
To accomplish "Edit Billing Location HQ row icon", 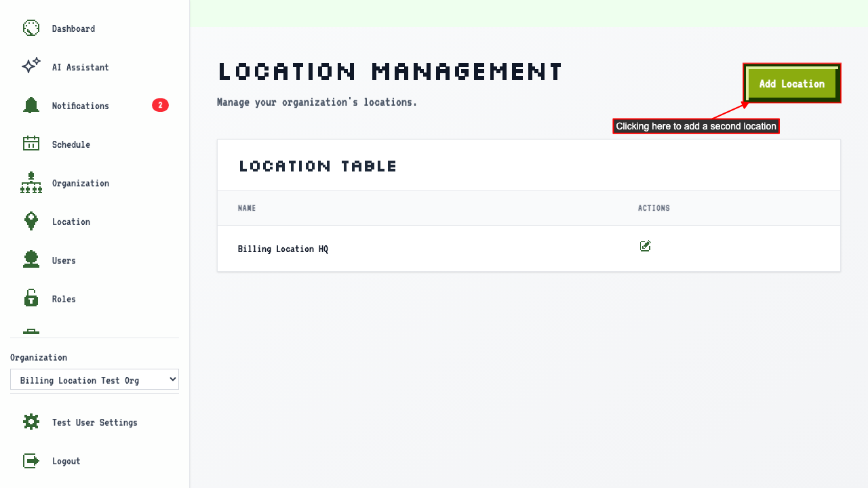I will 646,246.
